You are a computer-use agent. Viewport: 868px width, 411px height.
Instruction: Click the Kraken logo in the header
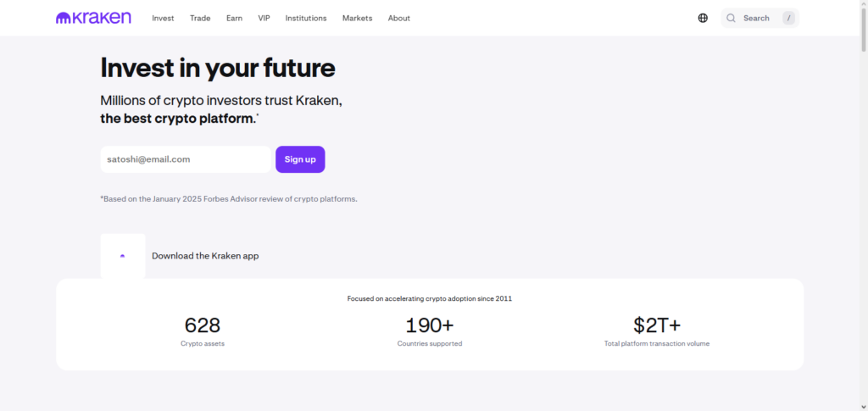click(x=93, y=18)
